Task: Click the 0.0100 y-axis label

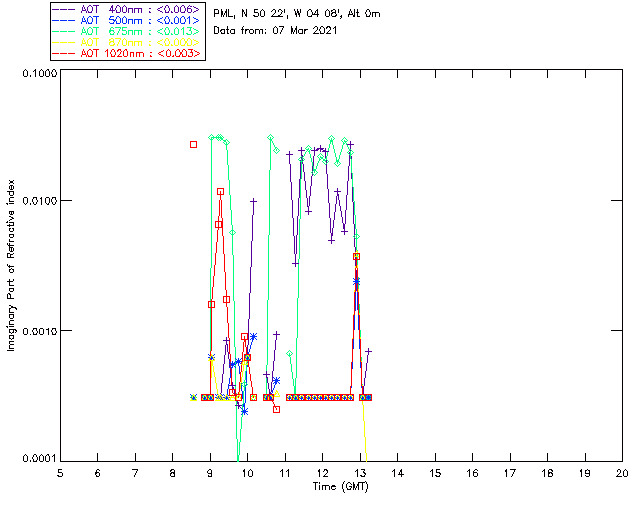Action: [40, 201]
